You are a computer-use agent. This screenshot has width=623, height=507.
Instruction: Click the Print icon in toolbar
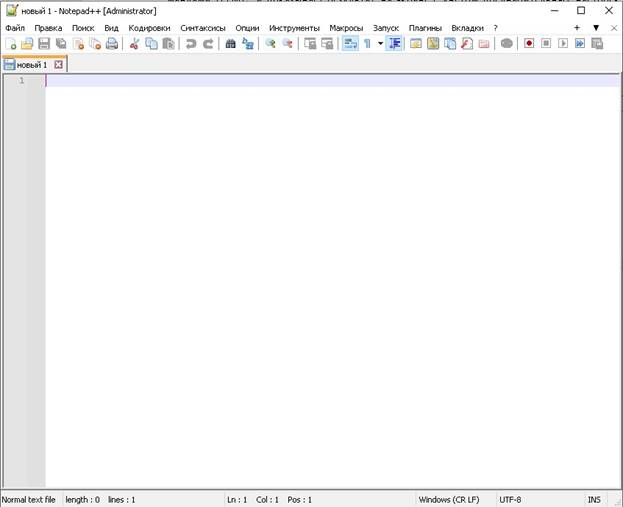point(112,44)
